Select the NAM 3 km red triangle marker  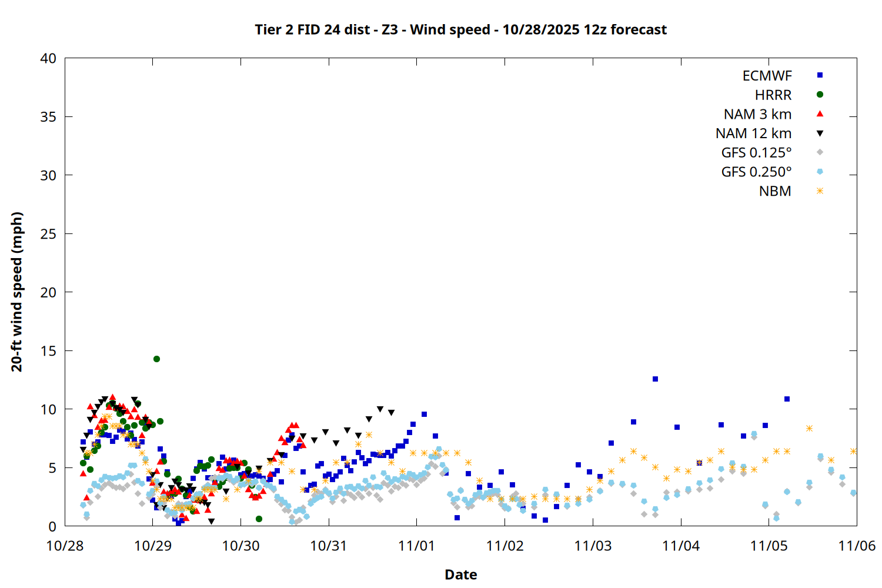tap(820, 113)
